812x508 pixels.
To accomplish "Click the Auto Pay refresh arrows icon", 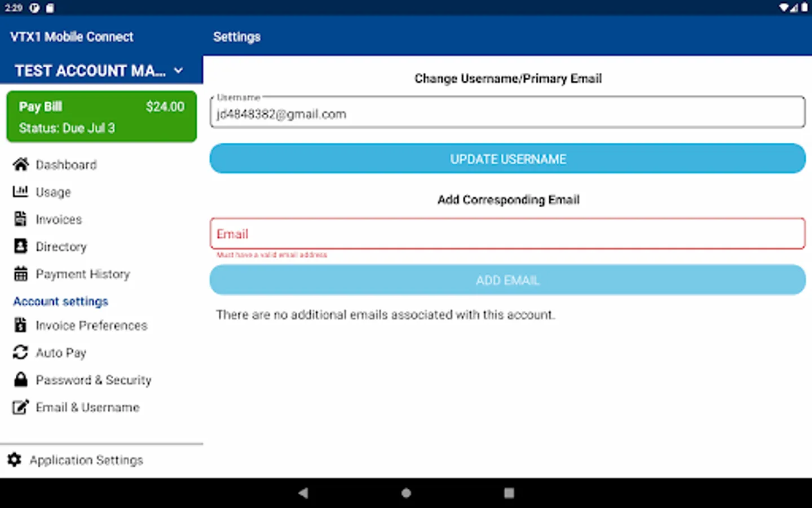I will click(x=20, y=352).
